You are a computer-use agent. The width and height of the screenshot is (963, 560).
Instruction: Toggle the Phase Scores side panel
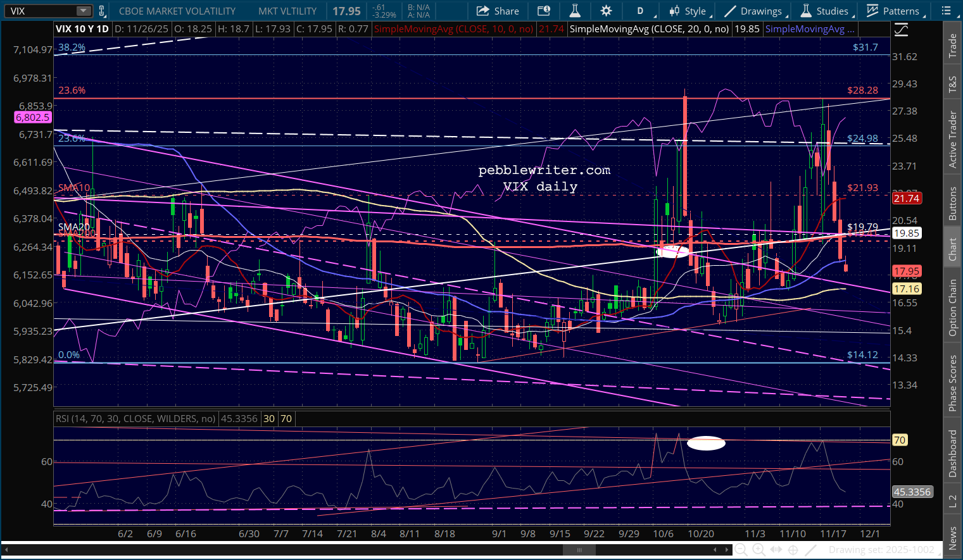coord(952,383)
